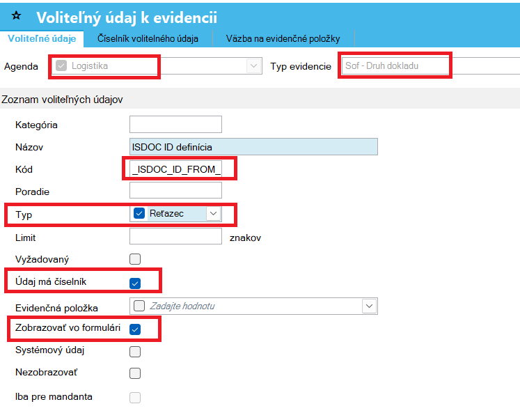
Task: Tick the Nezobrazovať checkbox
Action: click(x=135, y=373)
